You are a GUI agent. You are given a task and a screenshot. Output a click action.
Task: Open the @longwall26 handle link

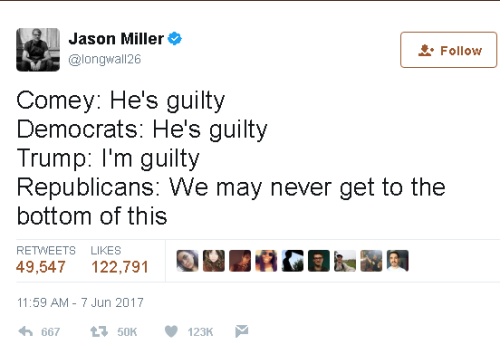click(x=105, y=59)
